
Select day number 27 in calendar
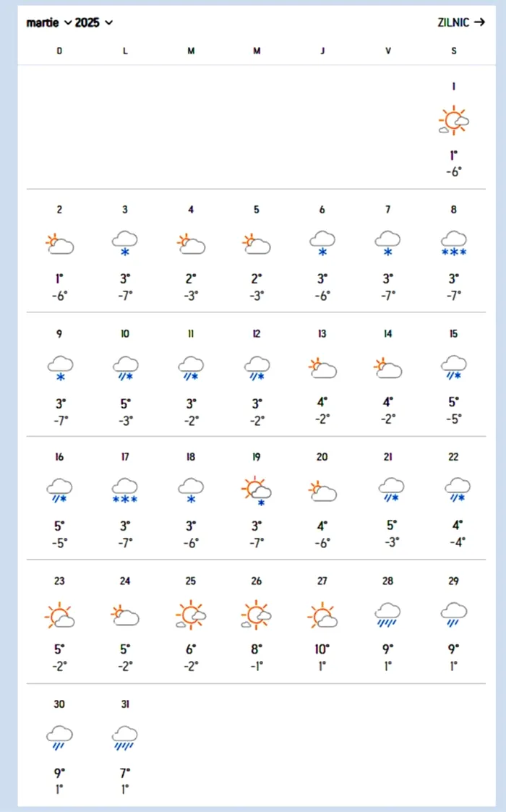pyautogui.click(x=322, y=581)
